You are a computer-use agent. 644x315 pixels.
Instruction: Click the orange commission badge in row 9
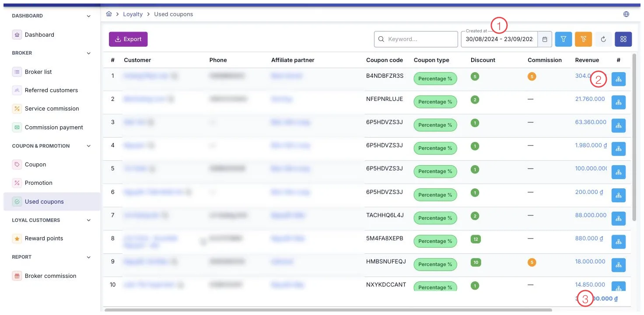532,263
